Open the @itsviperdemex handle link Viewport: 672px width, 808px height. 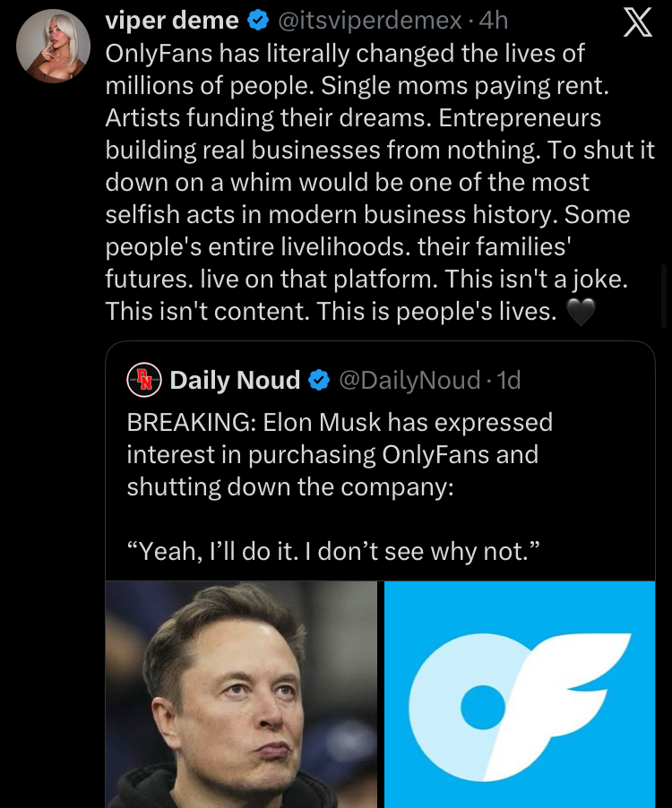point(371,20)
